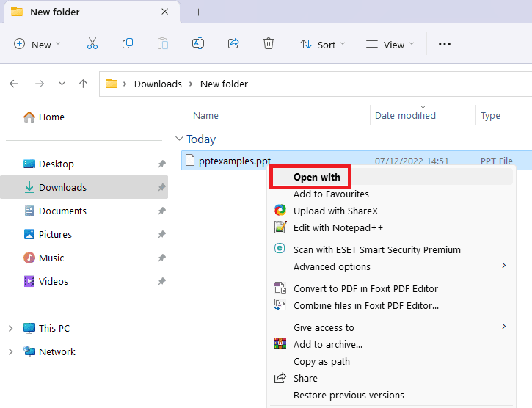Click the Paste clipboard icon
The height and width of the screenshot is (408, 532).
[x=163, y=44]
